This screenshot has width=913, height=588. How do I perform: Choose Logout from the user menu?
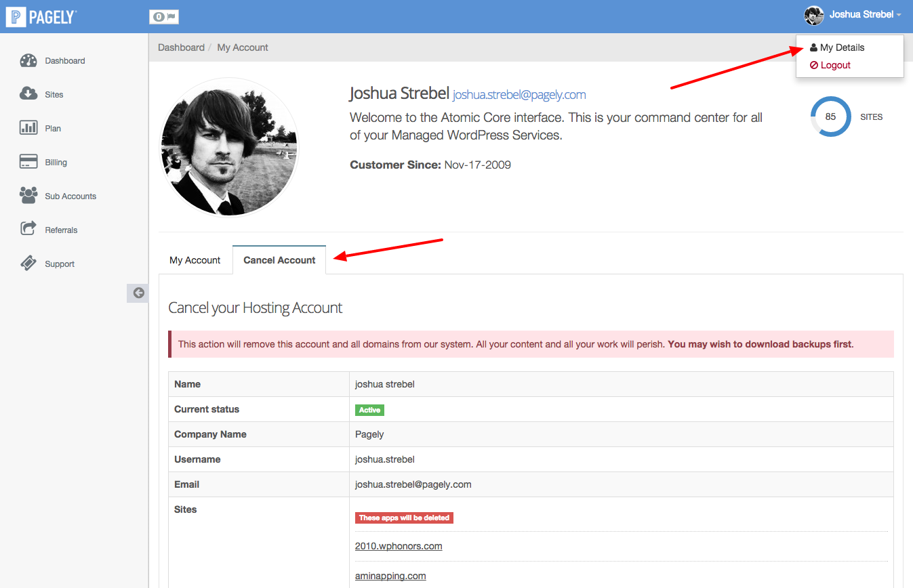pos(830,65)
